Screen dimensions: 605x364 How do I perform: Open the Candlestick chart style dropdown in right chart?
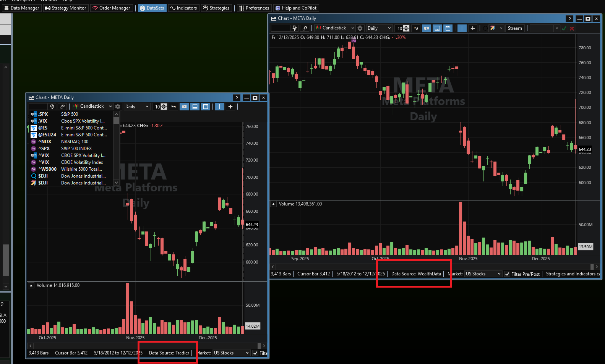coord(335,28)
